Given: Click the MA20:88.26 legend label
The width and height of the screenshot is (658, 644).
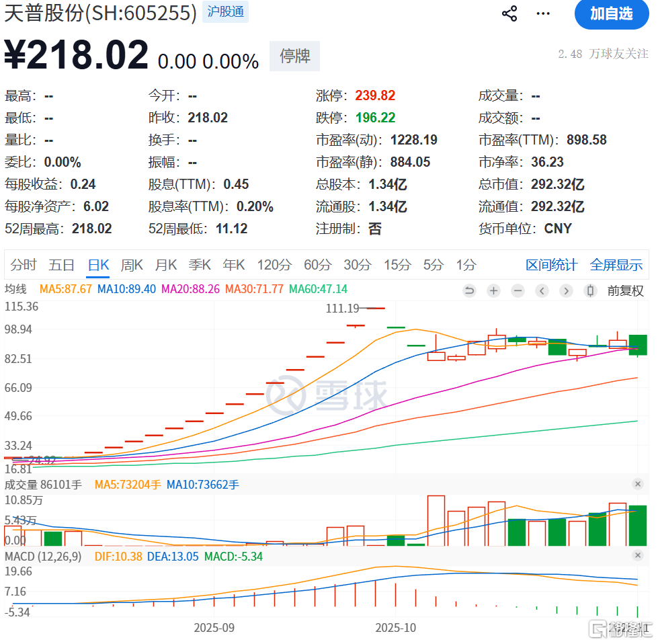Looking at the screenshot, I should point(190,289).
